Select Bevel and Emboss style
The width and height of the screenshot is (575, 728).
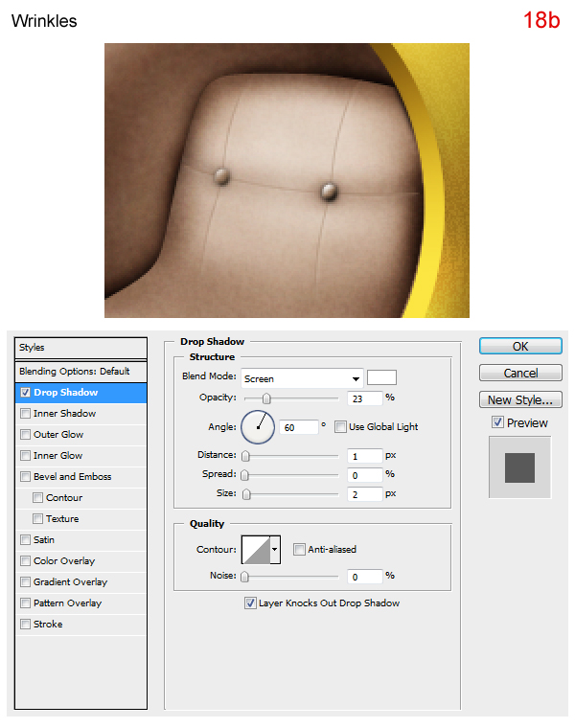72,477
